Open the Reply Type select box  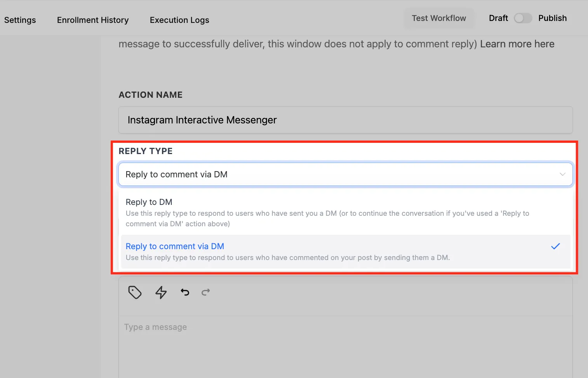point(345,174)
